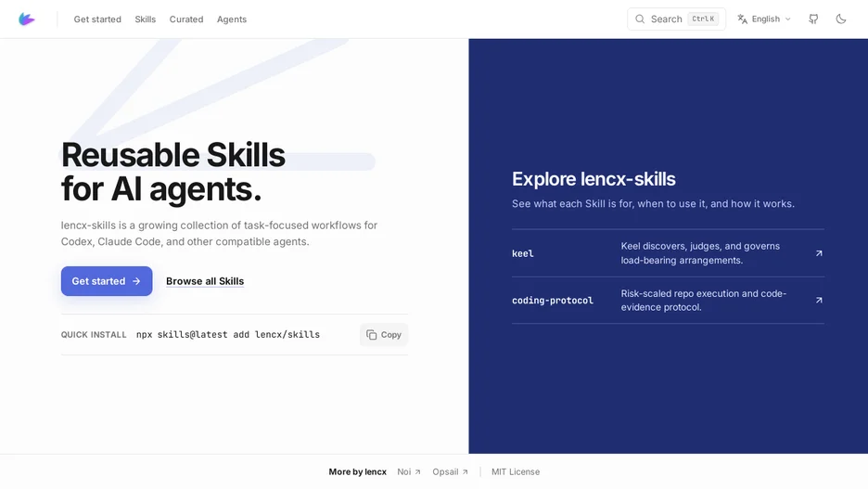
Task: Click the Risk-scaled repo execution description
Action: tap(704, 300)
